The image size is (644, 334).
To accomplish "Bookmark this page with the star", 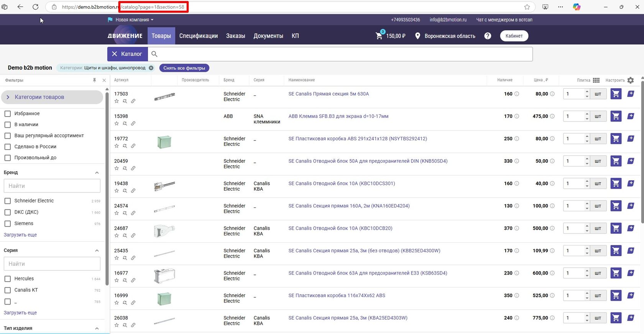I will click(527, 7).
